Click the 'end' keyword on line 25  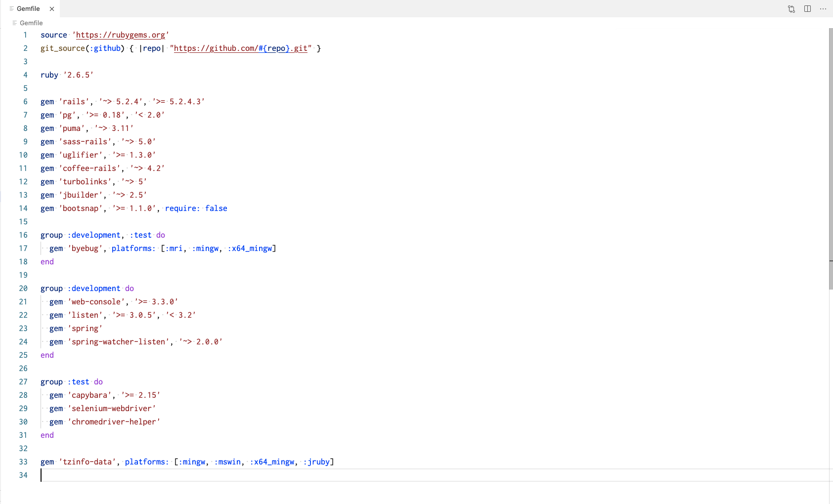pos(47,355)
